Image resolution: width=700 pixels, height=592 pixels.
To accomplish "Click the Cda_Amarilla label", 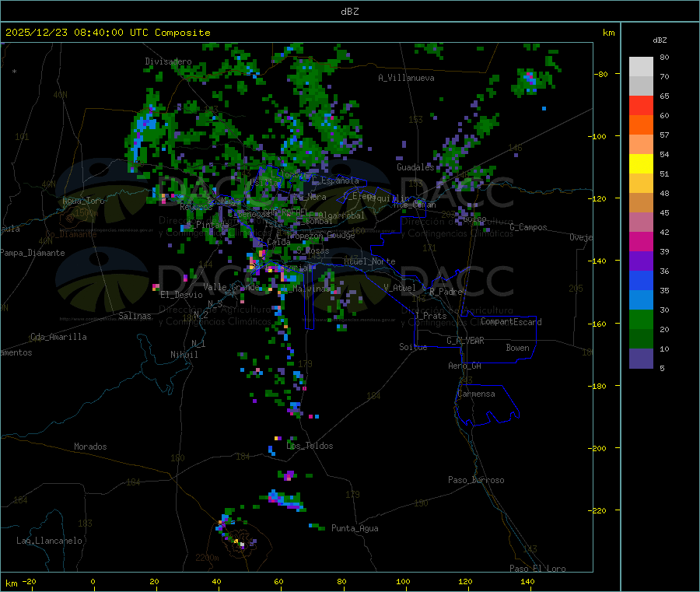I will (x=58, y=337).
